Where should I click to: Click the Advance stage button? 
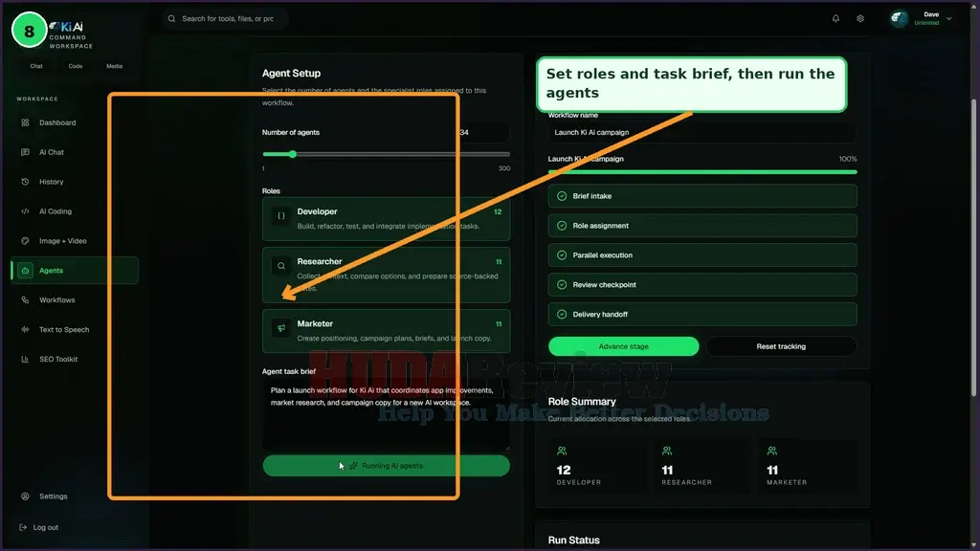coord(624,346)
